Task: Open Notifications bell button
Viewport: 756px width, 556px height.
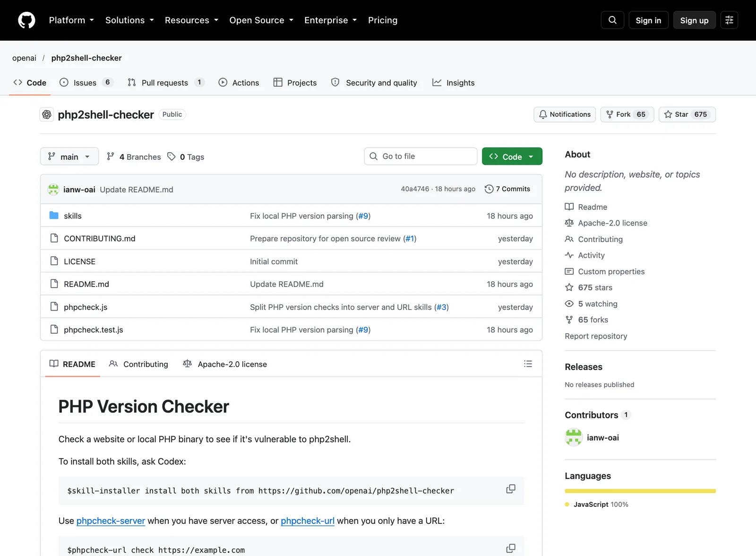Action: point(565,114)
